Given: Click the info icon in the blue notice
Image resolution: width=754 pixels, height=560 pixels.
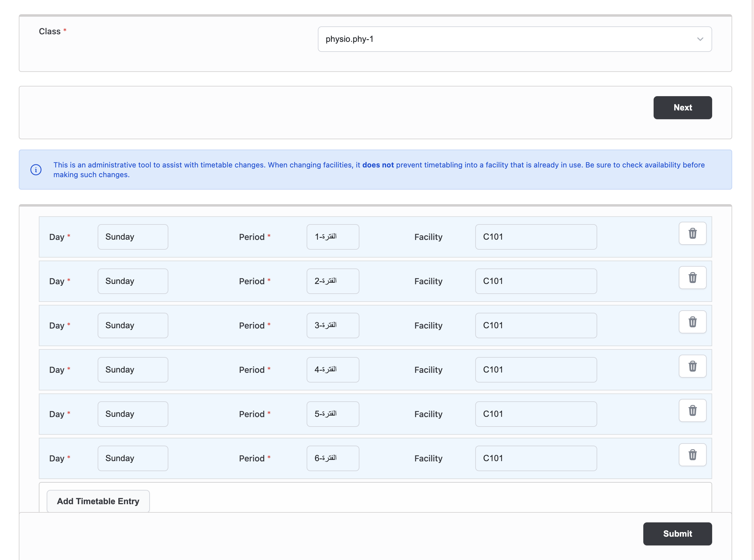Looking at the screenshot, I should (x=36, y=170).
